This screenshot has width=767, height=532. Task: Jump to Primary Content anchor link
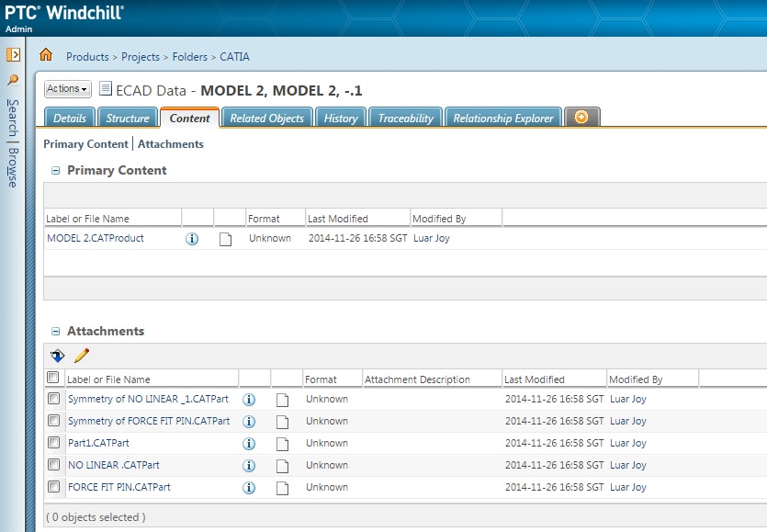[85, 144]
